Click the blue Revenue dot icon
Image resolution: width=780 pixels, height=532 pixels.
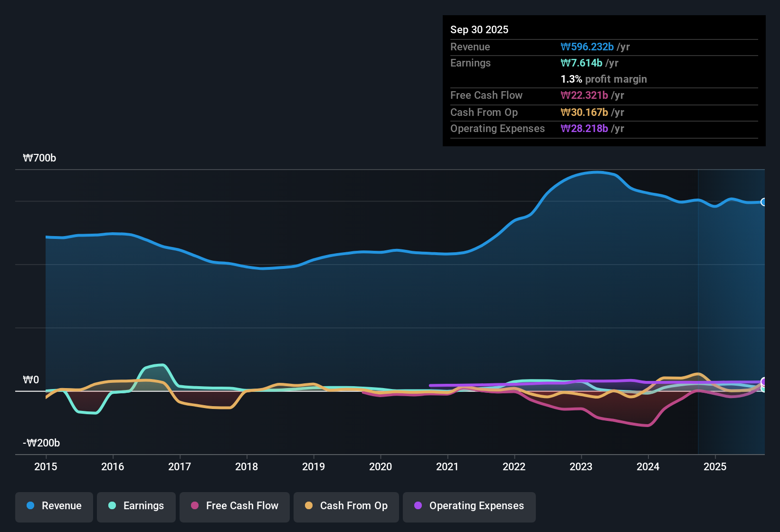point(30,506)
